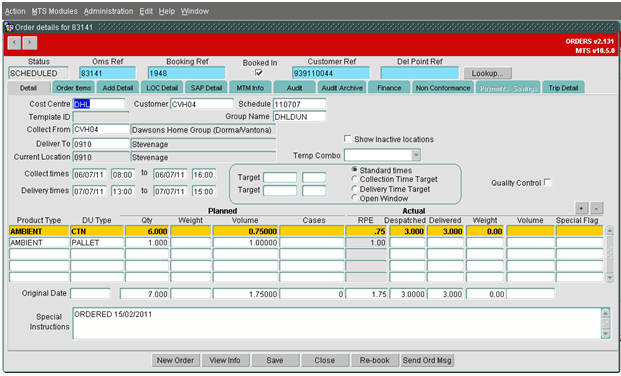Click the Re-book button
The width and height of the screenshot is (621, 376).
point(375,360)
